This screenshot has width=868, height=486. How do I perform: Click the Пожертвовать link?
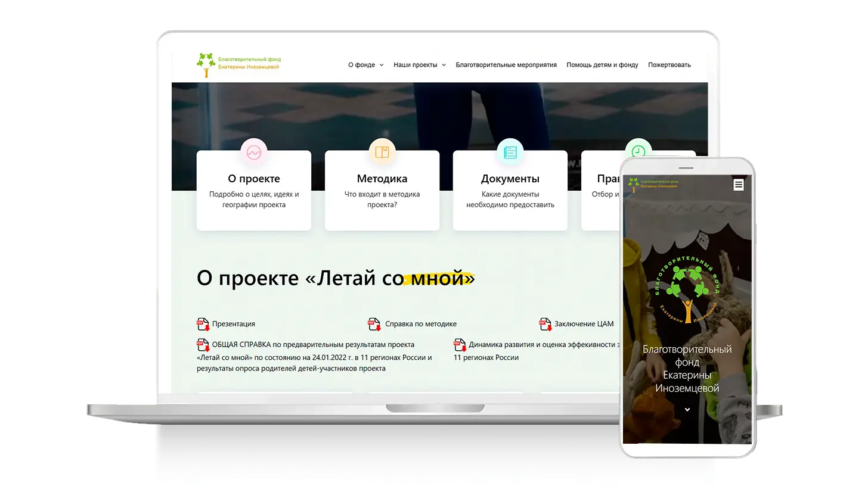pos(669,65)
